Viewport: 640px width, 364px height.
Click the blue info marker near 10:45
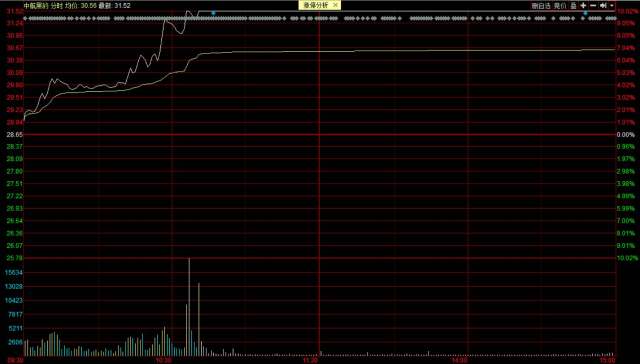pyautogui.click(x=213, y=13)
